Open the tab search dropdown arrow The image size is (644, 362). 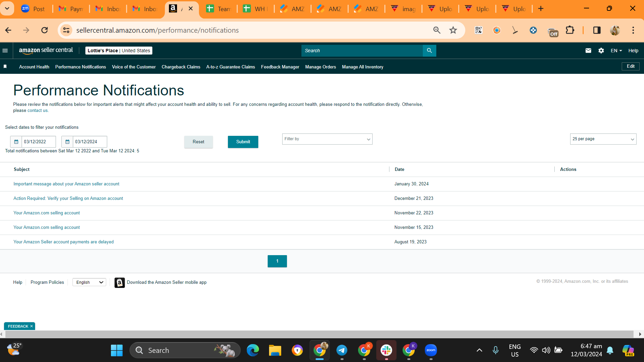(7, 9)
